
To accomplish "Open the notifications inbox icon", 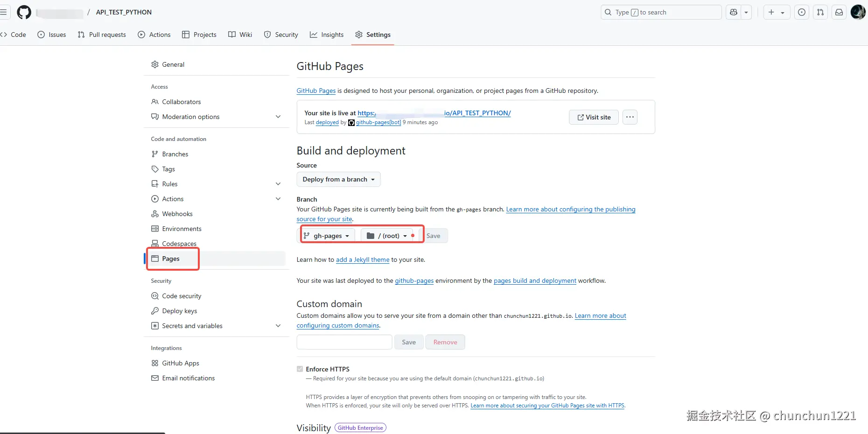I will pyautogui.click(x=839, y=12).
